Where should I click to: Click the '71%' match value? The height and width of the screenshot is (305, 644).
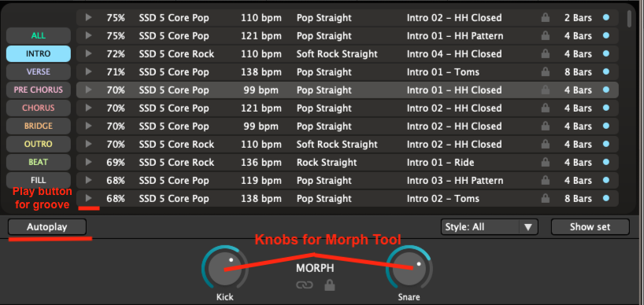(116, 72)
